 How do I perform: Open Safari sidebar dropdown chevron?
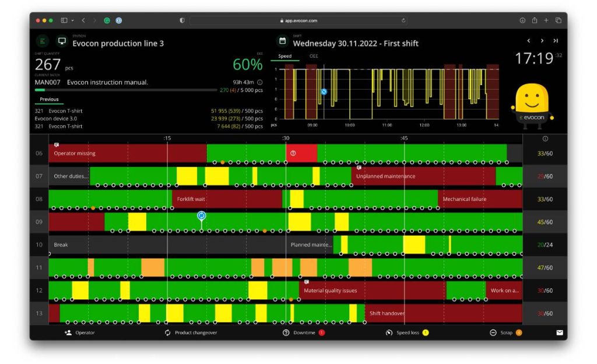[72, 20]
